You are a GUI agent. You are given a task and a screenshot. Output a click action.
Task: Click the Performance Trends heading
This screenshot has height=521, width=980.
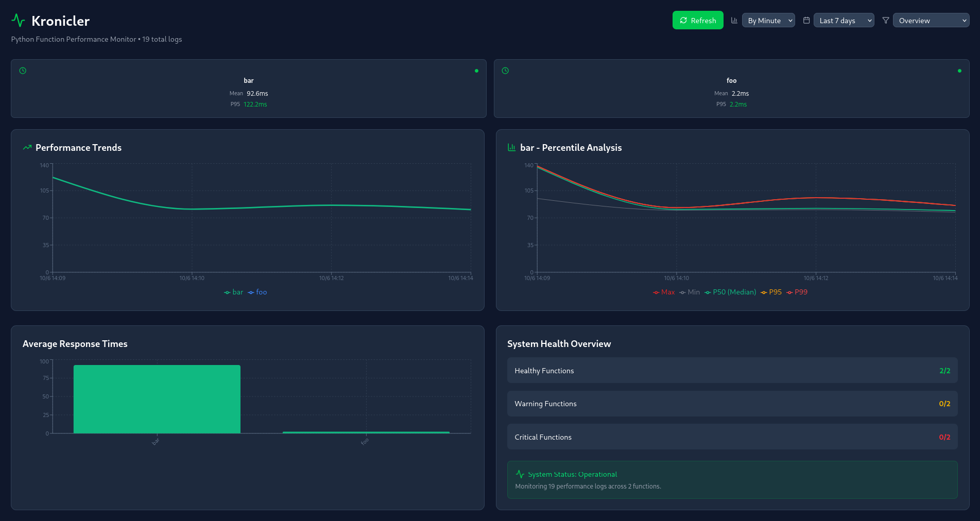[x=78, y=148]
